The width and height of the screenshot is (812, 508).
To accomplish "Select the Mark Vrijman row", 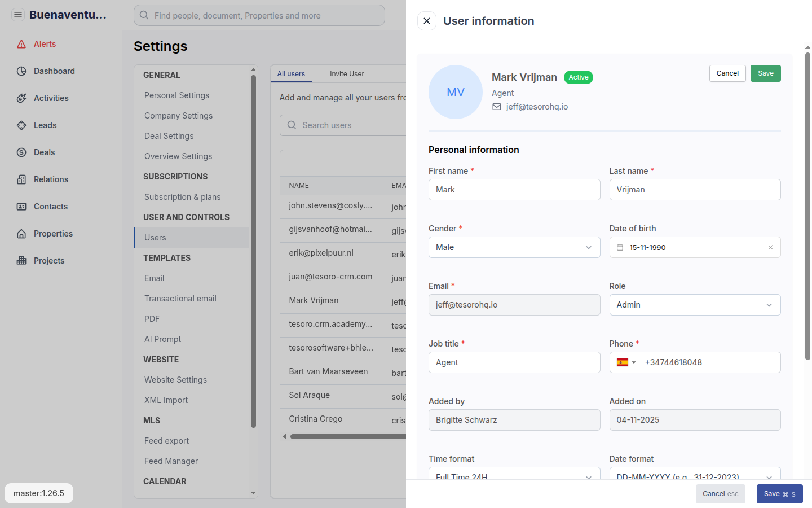I will [x=343, y=301].
